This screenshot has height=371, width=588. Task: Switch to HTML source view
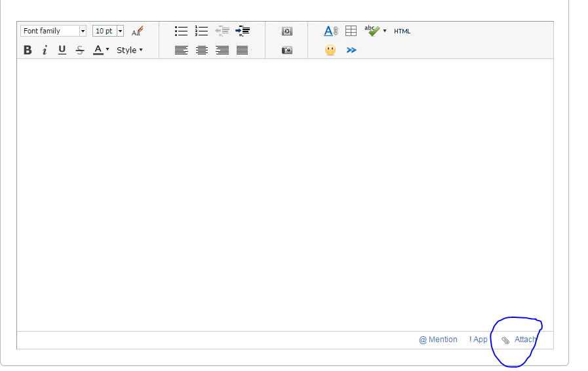pyautogui.click(x=402, y=31)
